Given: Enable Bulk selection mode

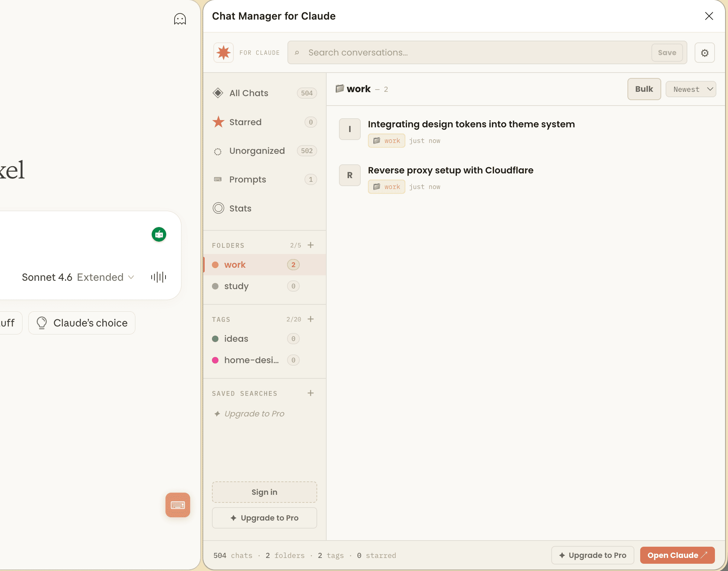Looking at the screenshot, I should [644, 89].
